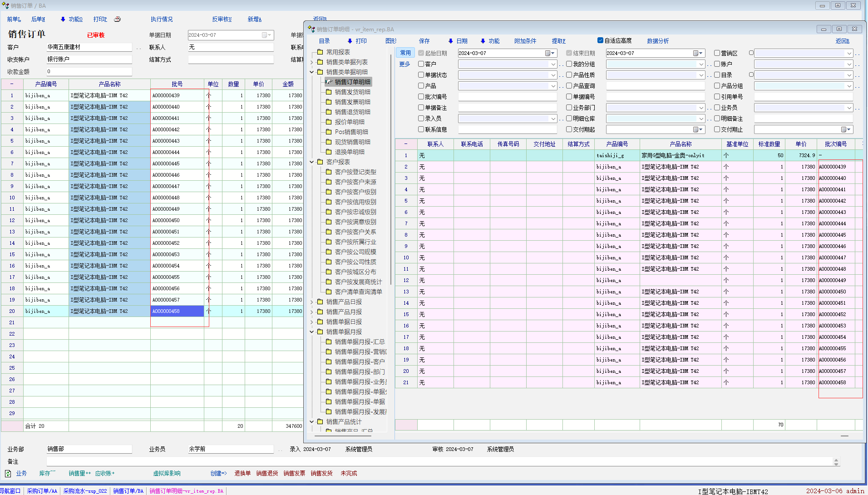The width and height of the screenshot is (868, 495).
Task: Tick the 业务员 filter checkbox
Action: click(x=717, y=108)
